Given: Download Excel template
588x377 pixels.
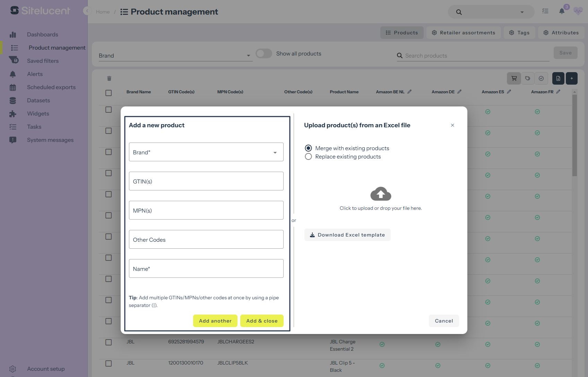Looking at the screenshot, I should point(347,235).
